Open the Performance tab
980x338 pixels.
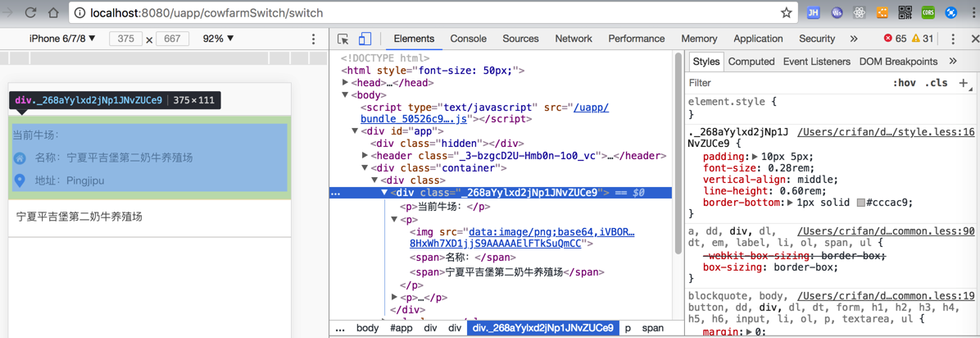click(x=637, y=39)
